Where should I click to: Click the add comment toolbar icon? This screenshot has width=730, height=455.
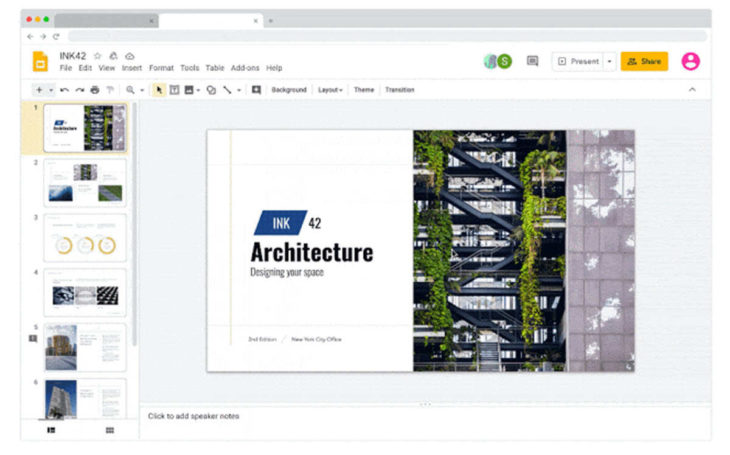pos(256,90)
